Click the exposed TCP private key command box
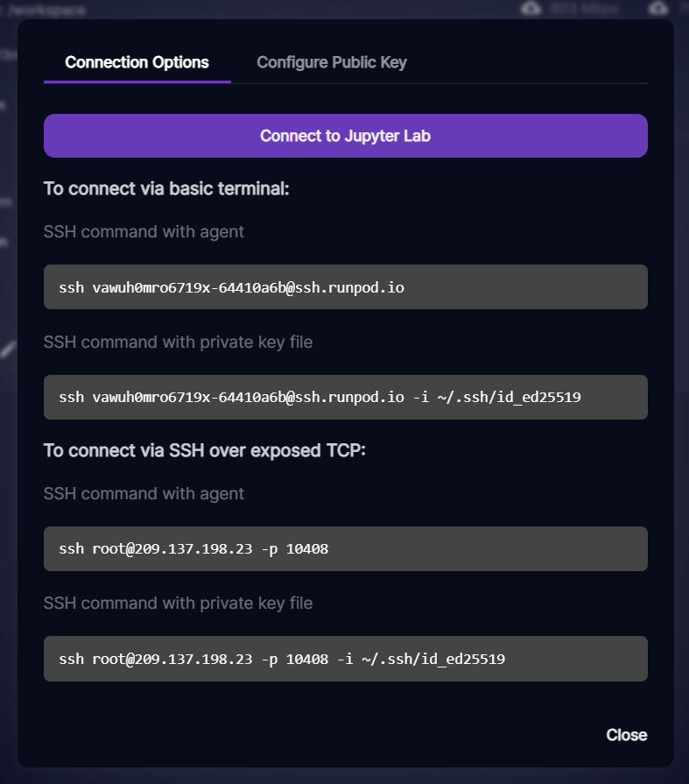This screenshot has width=689, height=784. click(x=345, y=659)
